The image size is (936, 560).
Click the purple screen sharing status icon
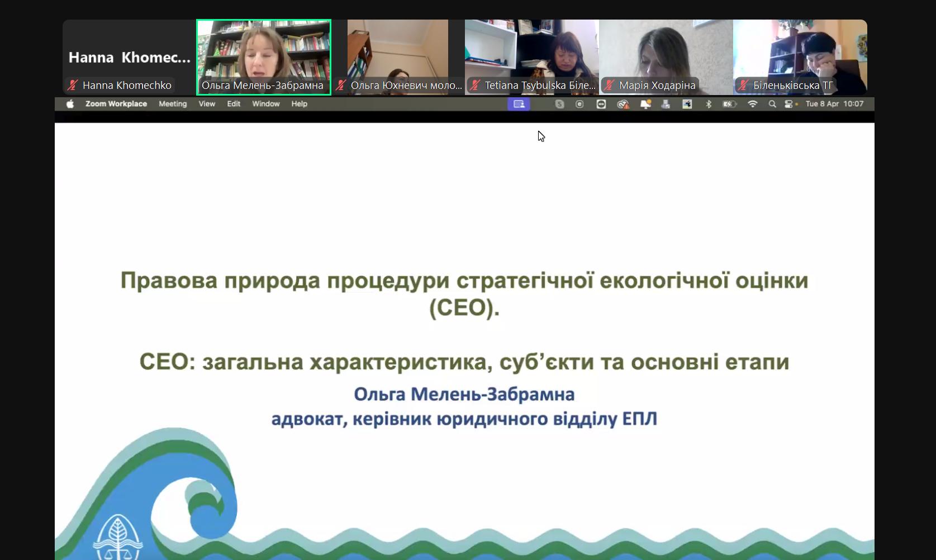pos(519,104)
